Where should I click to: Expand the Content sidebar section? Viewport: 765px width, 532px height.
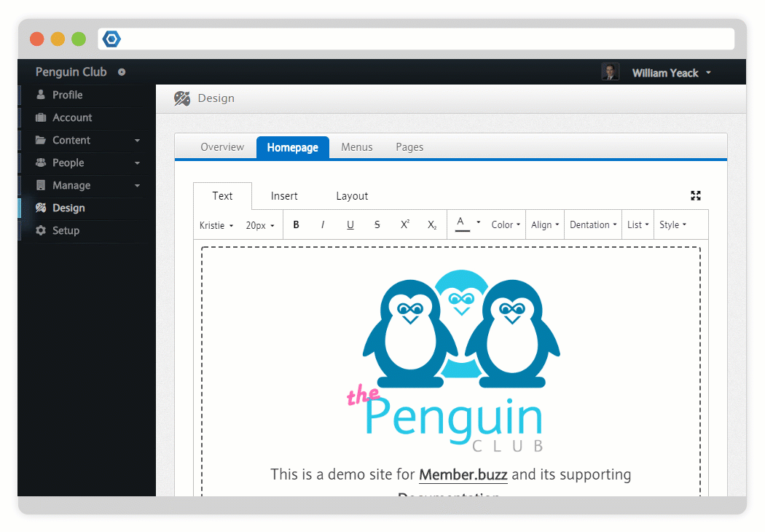coord(87,140)
